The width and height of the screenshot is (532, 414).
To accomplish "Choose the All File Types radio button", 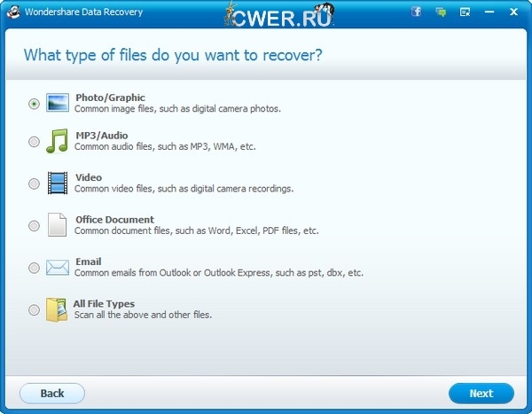I will click(34, 309).
